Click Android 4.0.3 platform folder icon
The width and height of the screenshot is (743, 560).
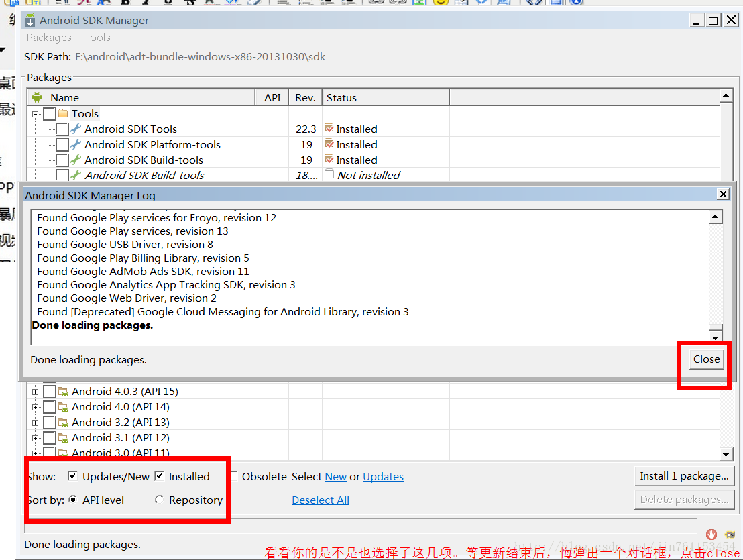pos(63,392)
